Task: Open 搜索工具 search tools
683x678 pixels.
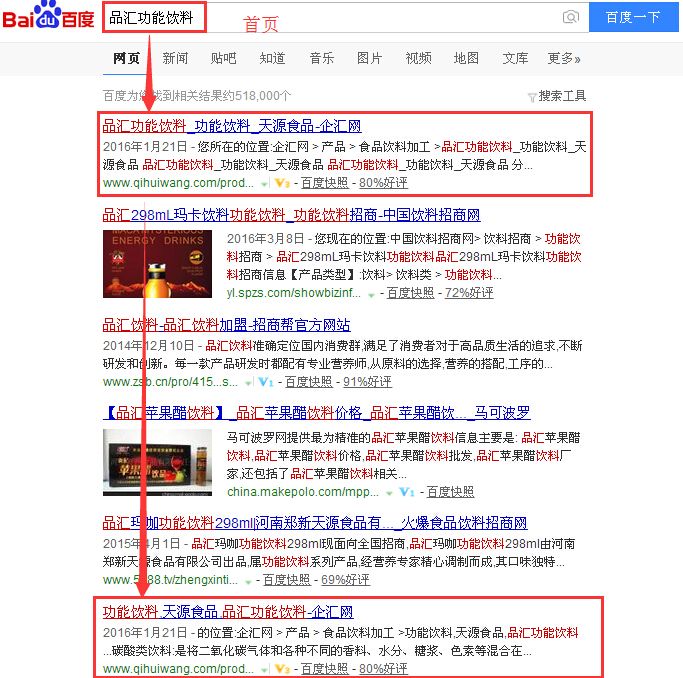Action: click(x=562, y=96)
